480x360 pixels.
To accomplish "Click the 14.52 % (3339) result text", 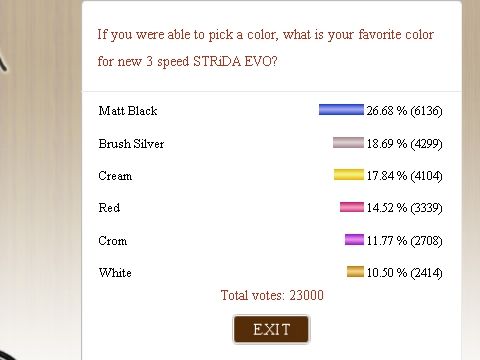I will (404, 208).
